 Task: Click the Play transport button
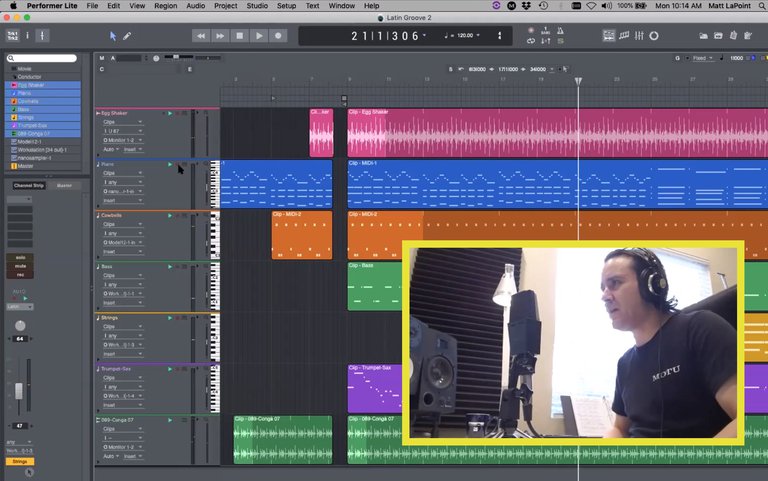pos(259,36)
